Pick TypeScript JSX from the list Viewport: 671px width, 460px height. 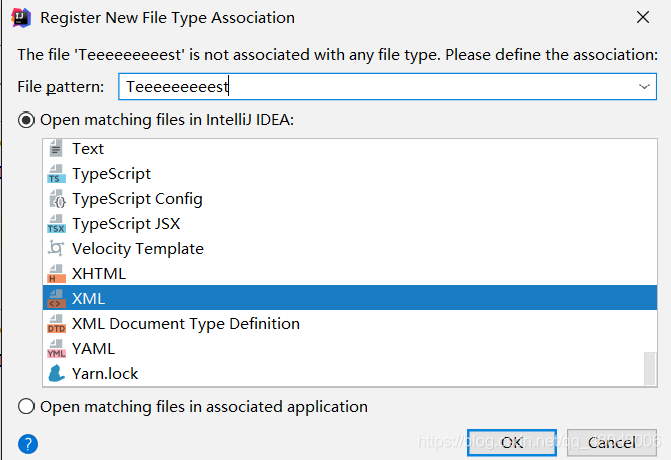(350, 224)
